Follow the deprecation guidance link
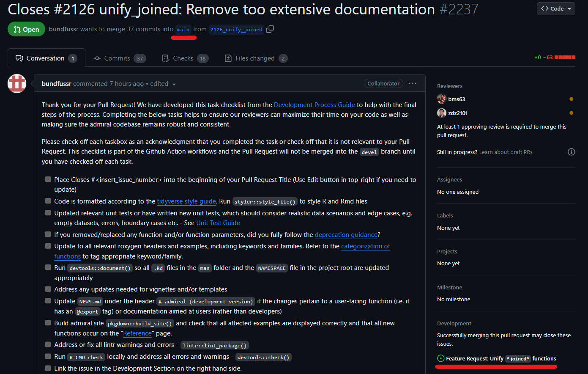 point(346,235)
